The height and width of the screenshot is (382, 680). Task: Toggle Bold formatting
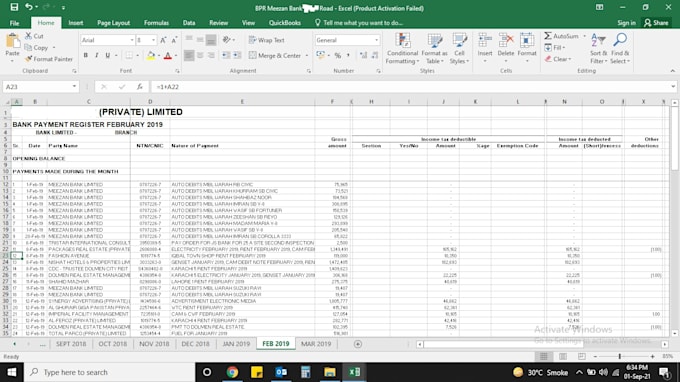(85, 56)
